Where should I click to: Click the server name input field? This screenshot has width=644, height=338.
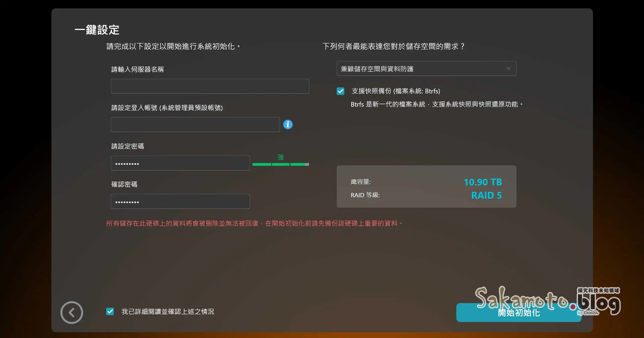210,86
